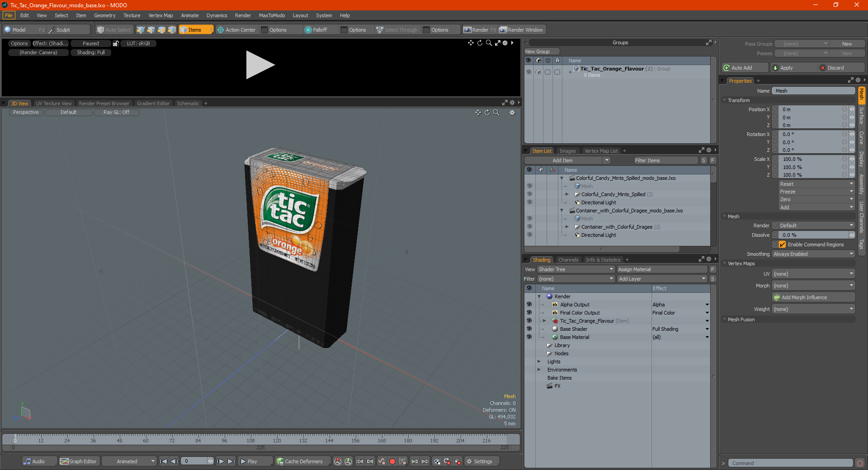Click the Discard button

click(841, 68)
